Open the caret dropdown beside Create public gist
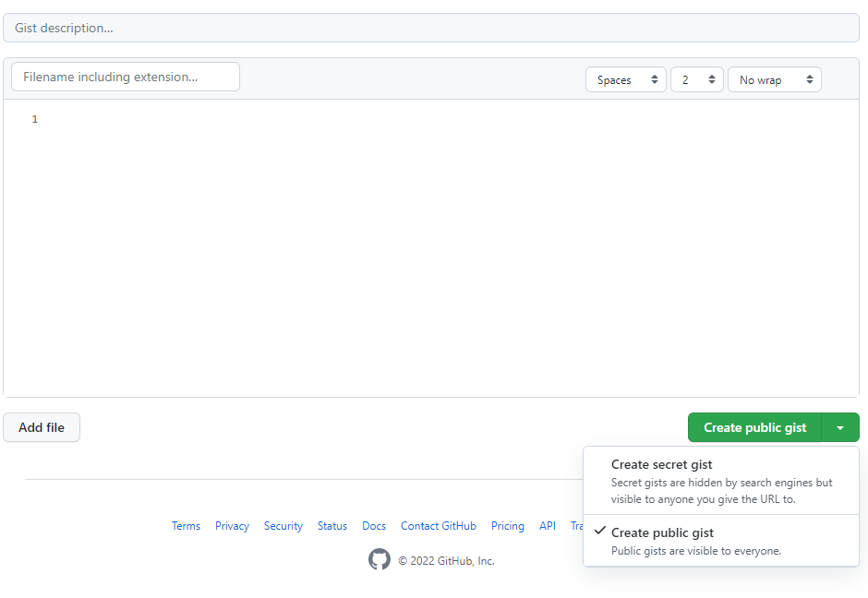 pyautogui.click(x=840, y=427)
